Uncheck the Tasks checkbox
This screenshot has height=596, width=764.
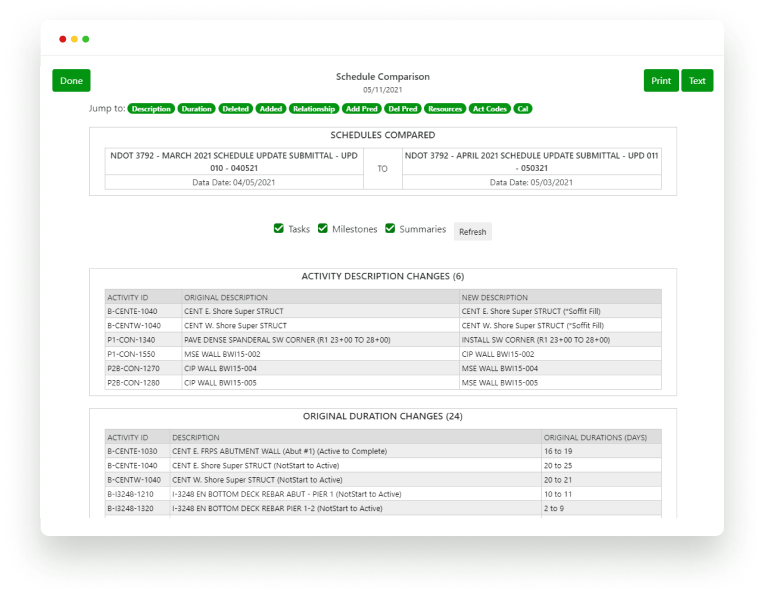(x=279, y=229)
